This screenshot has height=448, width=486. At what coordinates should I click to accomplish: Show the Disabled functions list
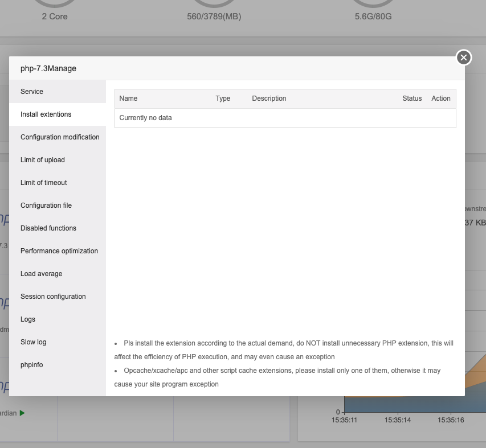point(48,228)
